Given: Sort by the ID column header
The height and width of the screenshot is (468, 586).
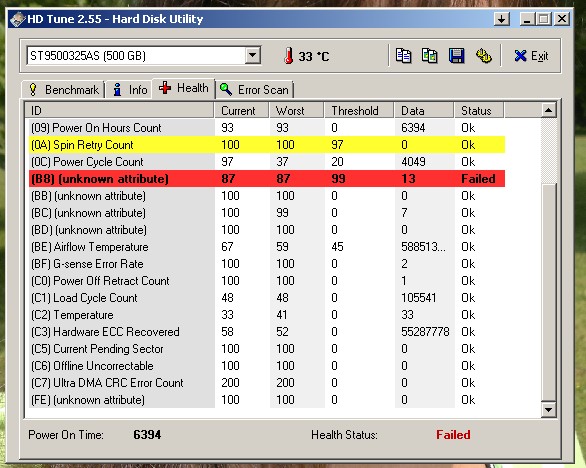Looking at the screenshot, I should (120, 111).
